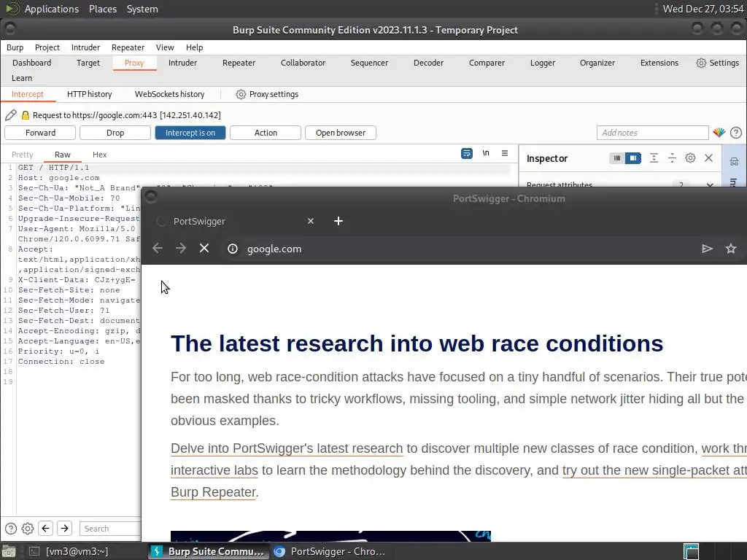Click the Open browser button
Image resolution: width=747 pixels, height=560 pixels.
pos(340,133)
